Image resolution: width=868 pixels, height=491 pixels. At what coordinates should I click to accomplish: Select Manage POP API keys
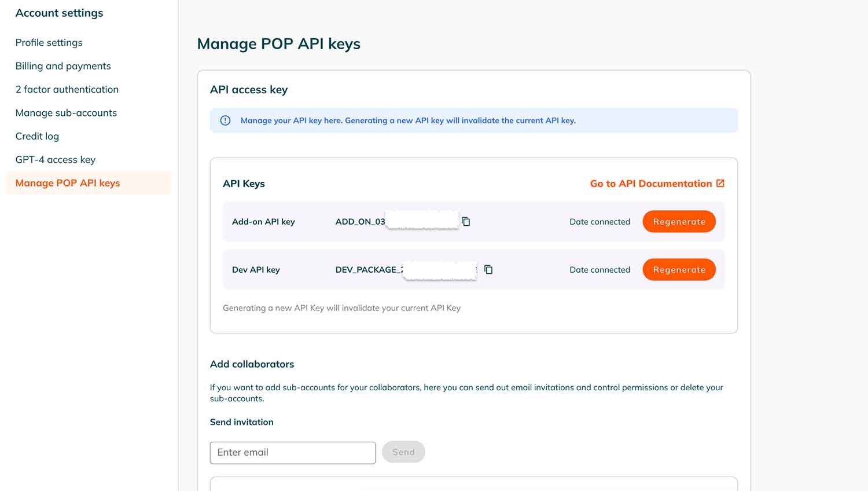click(68, 183)
